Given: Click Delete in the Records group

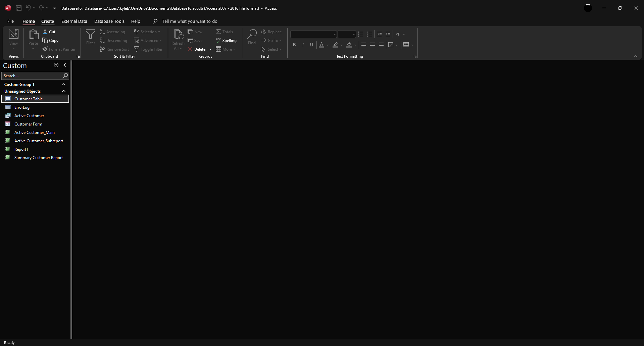Looking at the screenshot, I should click(197, 49).
